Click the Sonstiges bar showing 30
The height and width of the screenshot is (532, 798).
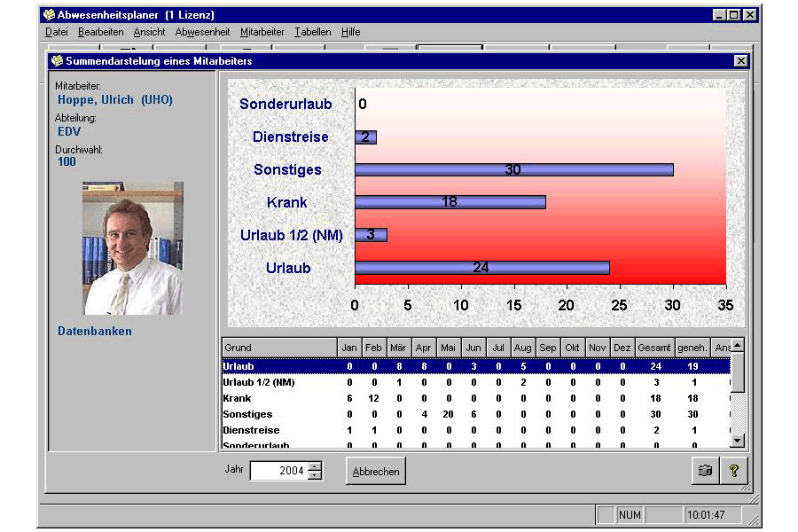coord(514,169)
